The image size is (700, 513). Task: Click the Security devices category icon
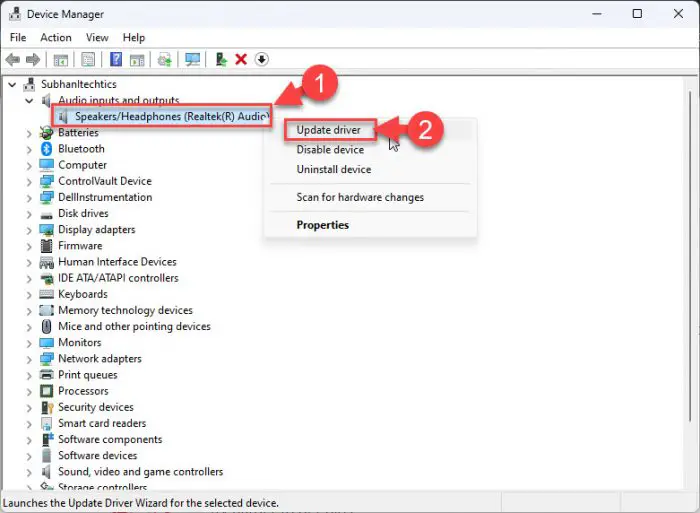click(x=46, y=407)
